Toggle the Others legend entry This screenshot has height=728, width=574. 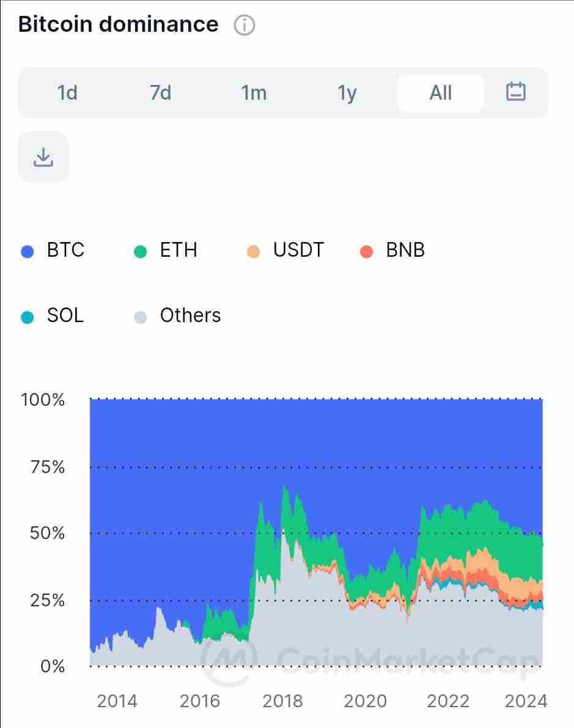[x=190, y=315]
